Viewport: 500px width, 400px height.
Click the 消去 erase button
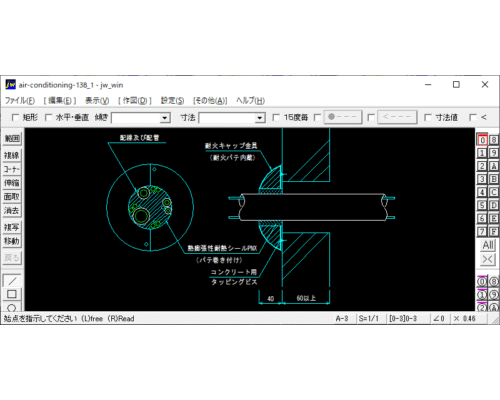click(x=12, y=210)
